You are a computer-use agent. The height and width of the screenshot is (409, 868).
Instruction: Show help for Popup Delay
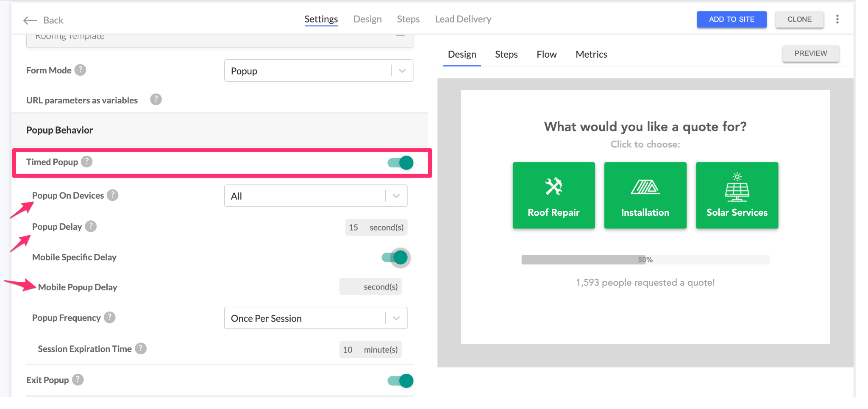click(91, 227)
